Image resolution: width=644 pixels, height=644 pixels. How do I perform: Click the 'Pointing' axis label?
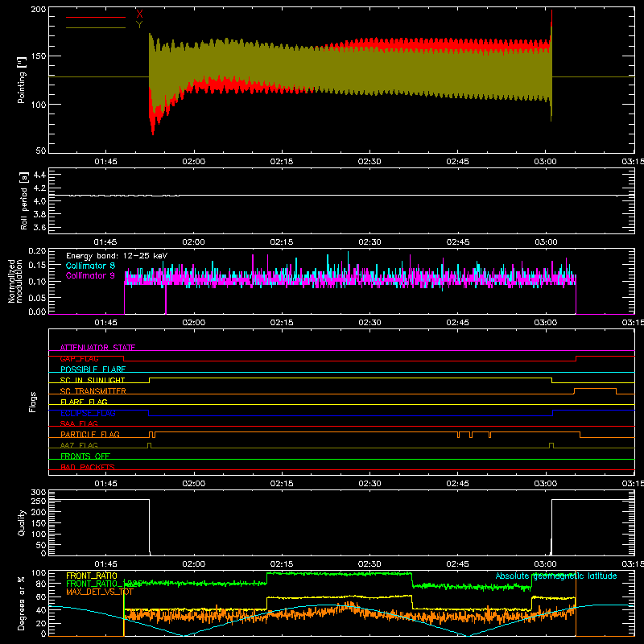click(x=22, y=80)
